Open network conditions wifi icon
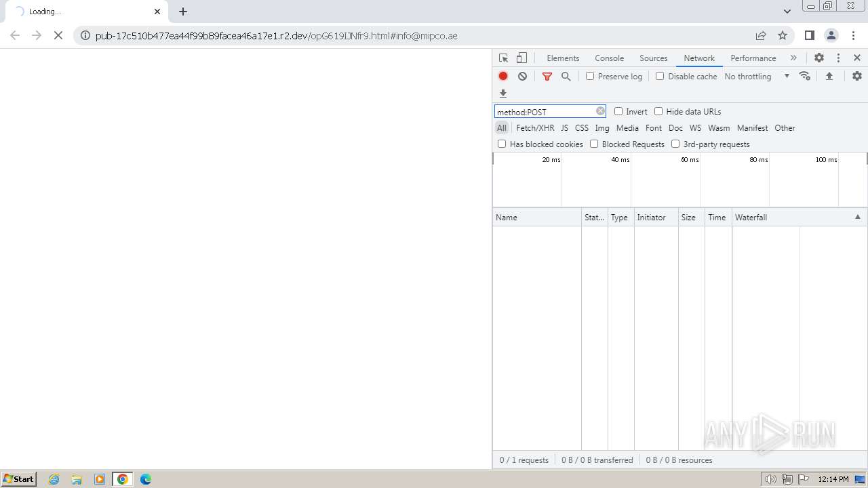The image size is (868, 488). tap(805, 76)
